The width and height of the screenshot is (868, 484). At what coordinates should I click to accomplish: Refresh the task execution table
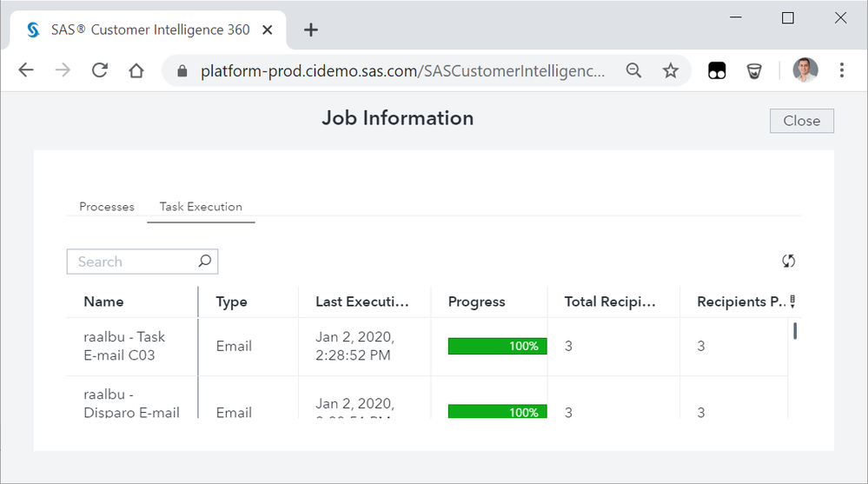point(788,261)
